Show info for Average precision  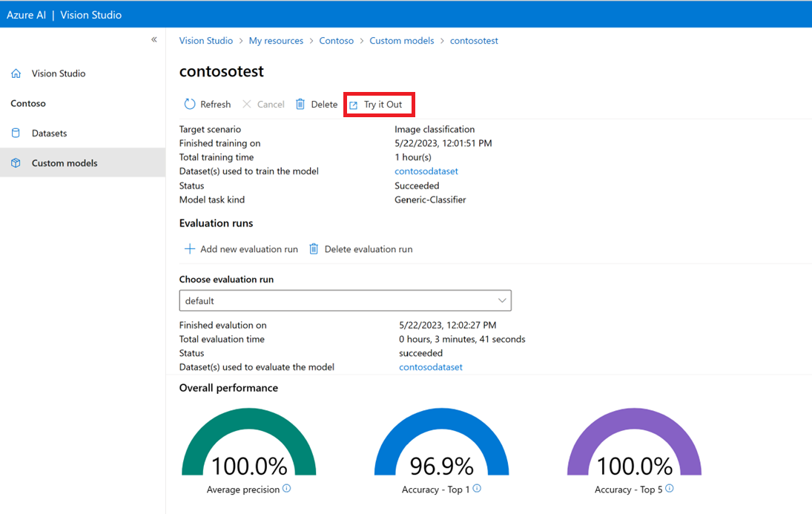(287, 489)
